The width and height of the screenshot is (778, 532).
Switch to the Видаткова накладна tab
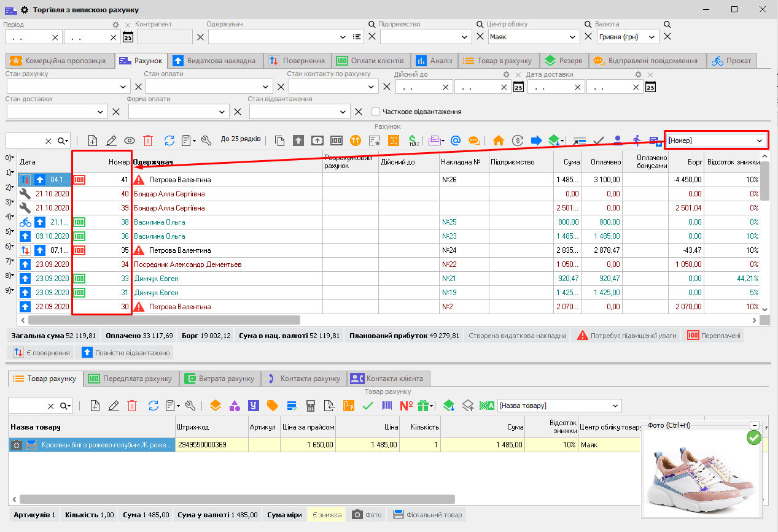214,61
